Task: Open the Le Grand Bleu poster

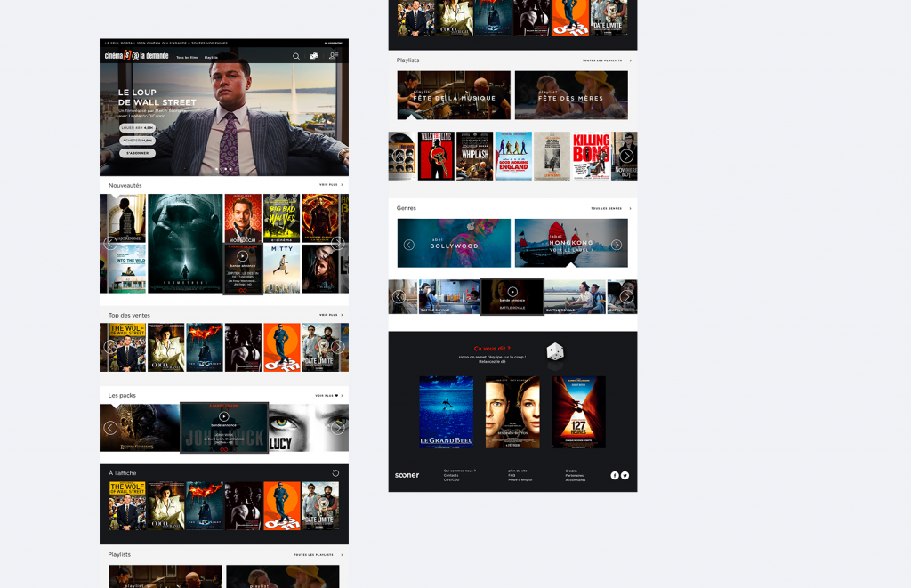Action: click(447, 412)
